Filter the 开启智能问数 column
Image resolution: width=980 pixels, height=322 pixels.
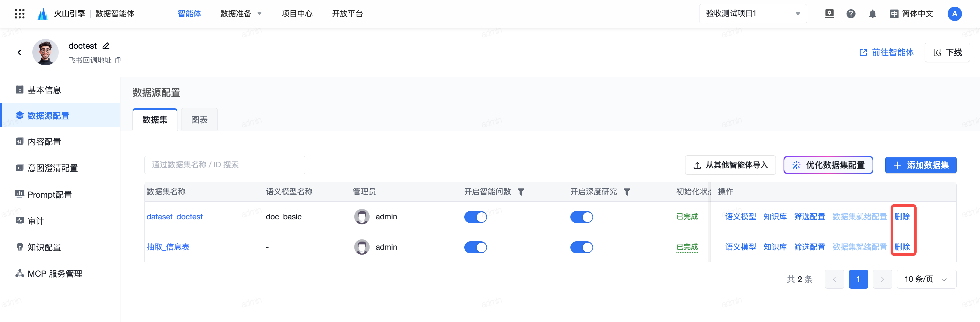point(521,192)
